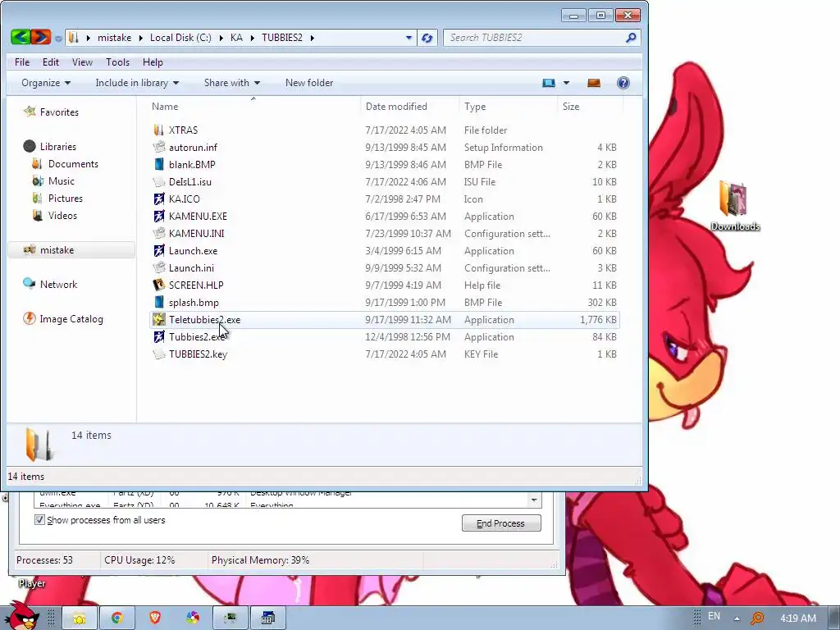Select the Launch.exe application icon
Viewport: 840px width, 630px height.
point(158,251)
